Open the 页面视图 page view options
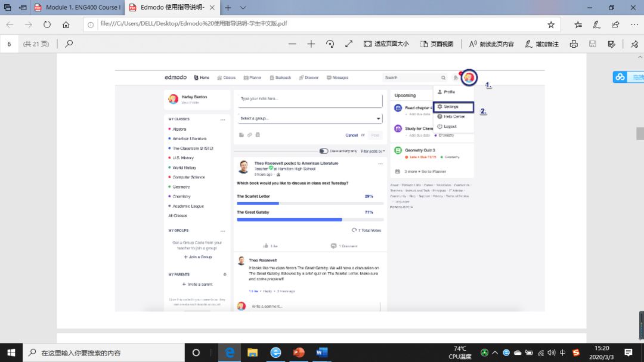Screen dimensions: 644x362 pyautogui.click(x=436, y=44)
